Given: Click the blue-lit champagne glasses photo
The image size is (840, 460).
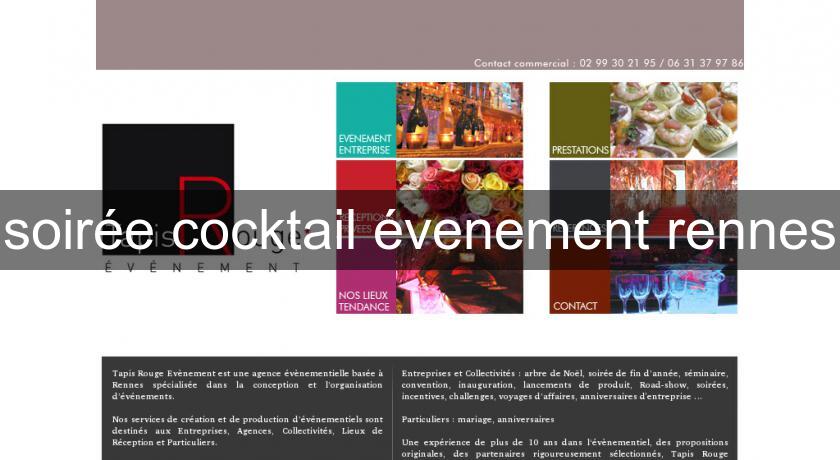Looking at the screenshot, I should [x=673, y=276].
